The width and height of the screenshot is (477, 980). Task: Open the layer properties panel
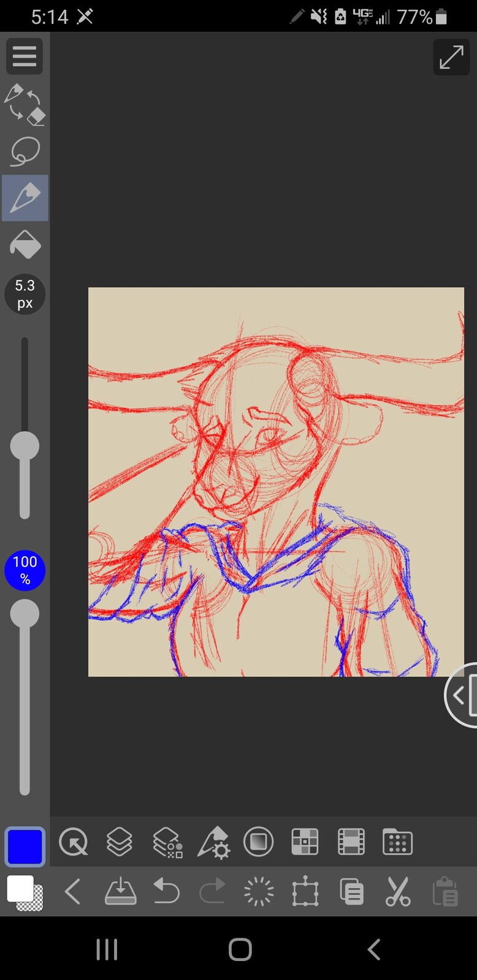(x=167, y=842)
